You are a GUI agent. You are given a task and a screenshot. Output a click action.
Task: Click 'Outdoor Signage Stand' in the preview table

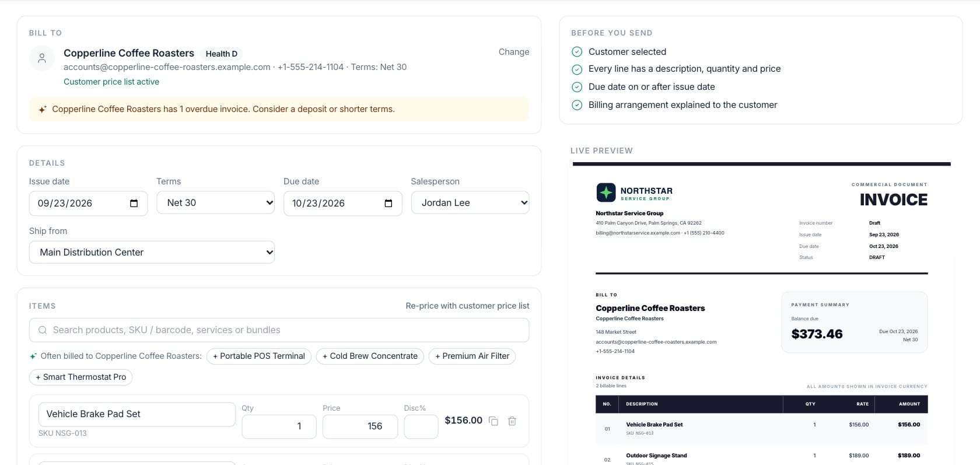656,456
